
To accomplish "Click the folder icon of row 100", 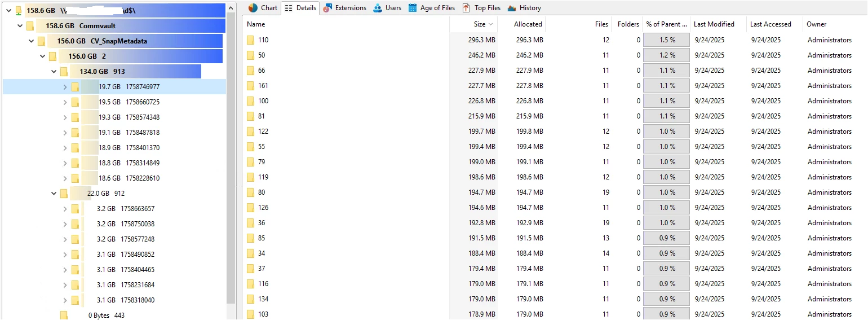I will (251, 101).
